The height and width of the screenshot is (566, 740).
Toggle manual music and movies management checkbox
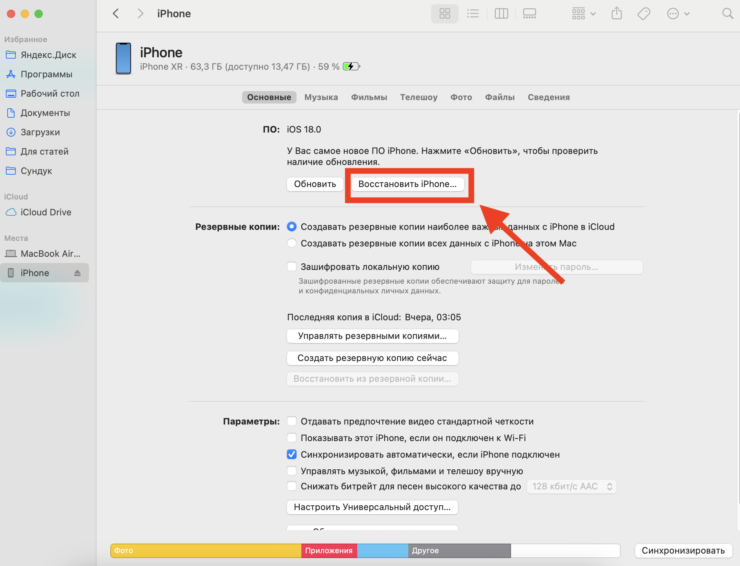[x=292, y=471]
